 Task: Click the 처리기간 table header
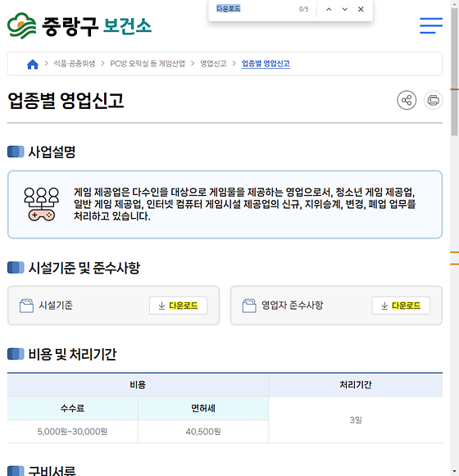[x=356, y=385]
